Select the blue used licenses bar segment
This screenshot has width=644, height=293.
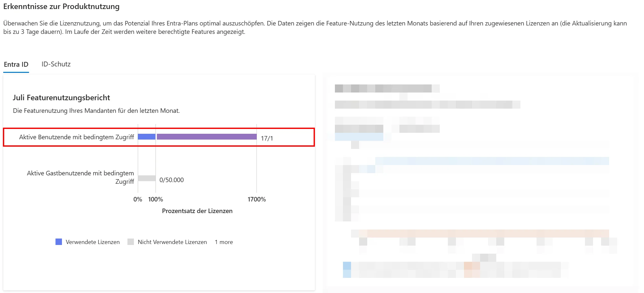[x=146, y=137]
